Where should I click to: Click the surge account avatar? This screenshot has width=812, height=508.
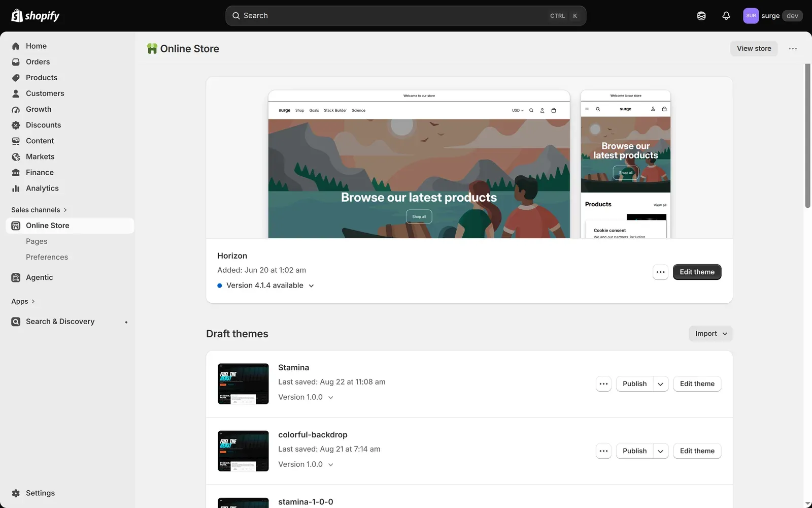pyautogui.click(x=751, y=16)
